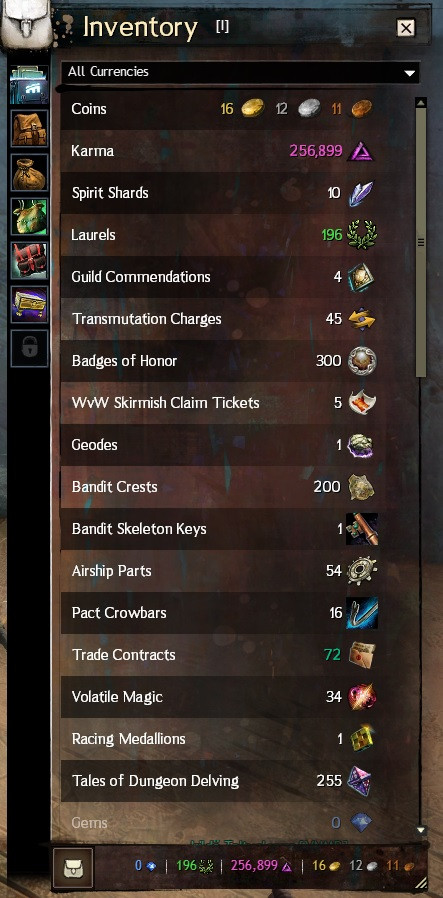Viewport: 443px width, 898px height.
Task: Click the dropdown arrow beside All Currencies
Action: (x=409, y=73)
